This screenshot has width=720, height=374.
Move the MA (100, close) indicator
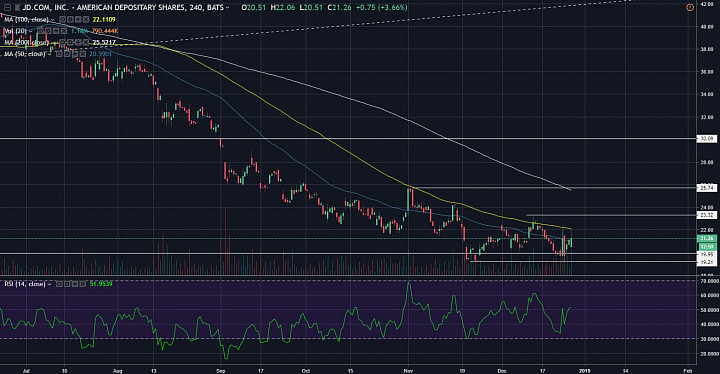point(78,20)
